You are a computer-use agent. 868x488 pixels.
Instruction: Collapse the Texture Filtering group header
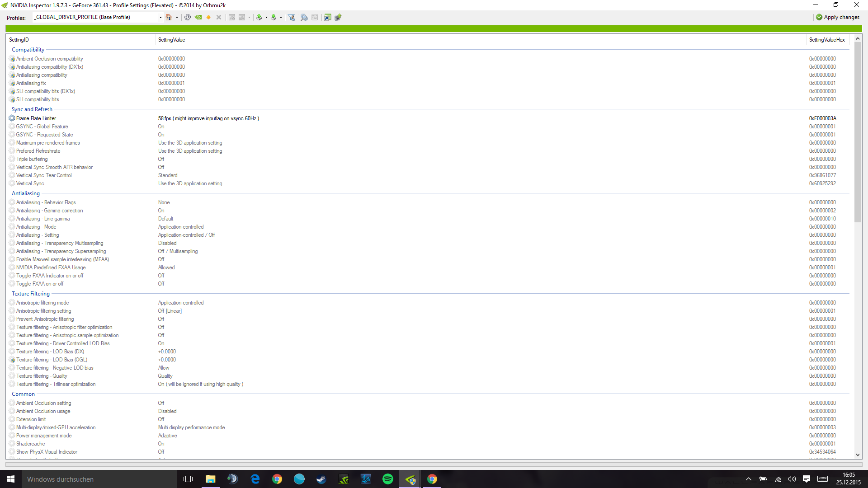click(x=30, y=294)
